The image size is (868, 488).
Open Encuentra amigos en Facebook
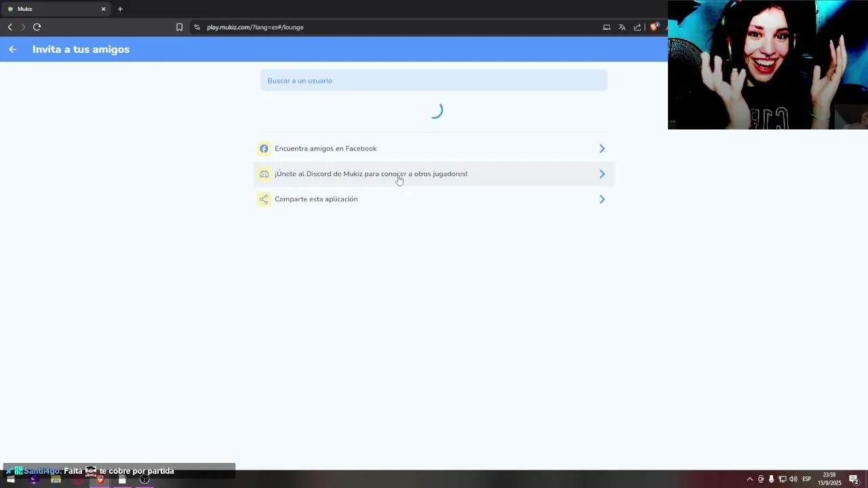(434, 148)
